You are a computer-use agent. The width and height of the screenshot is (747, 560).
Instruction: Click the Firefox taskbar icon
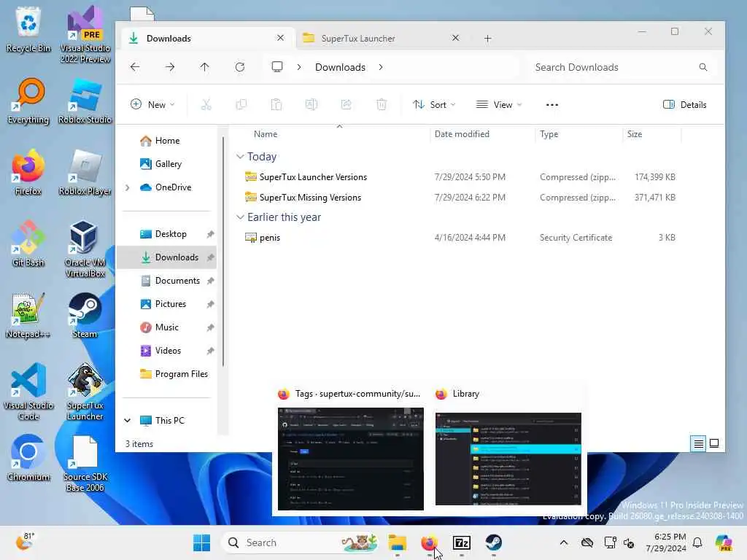[x=429, y=542]
